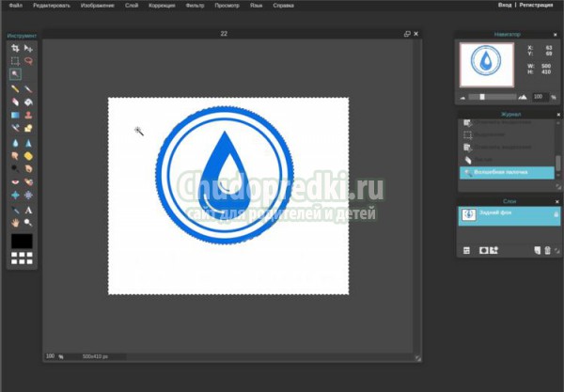The width and height of the screenshot is (564, 392).
Task: Select the rectangular Marquee tool
Action: pyautogui.click(x=15, y=61)
